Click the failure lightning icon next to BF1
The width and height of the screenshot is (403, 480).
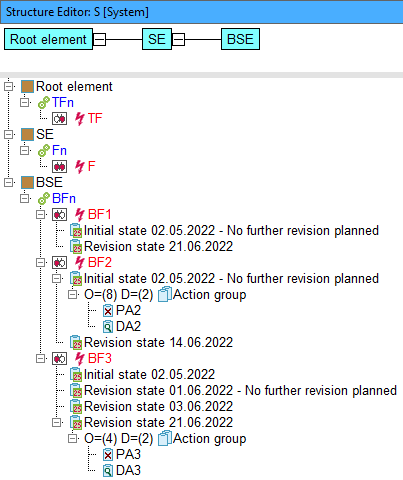[79, 214]
